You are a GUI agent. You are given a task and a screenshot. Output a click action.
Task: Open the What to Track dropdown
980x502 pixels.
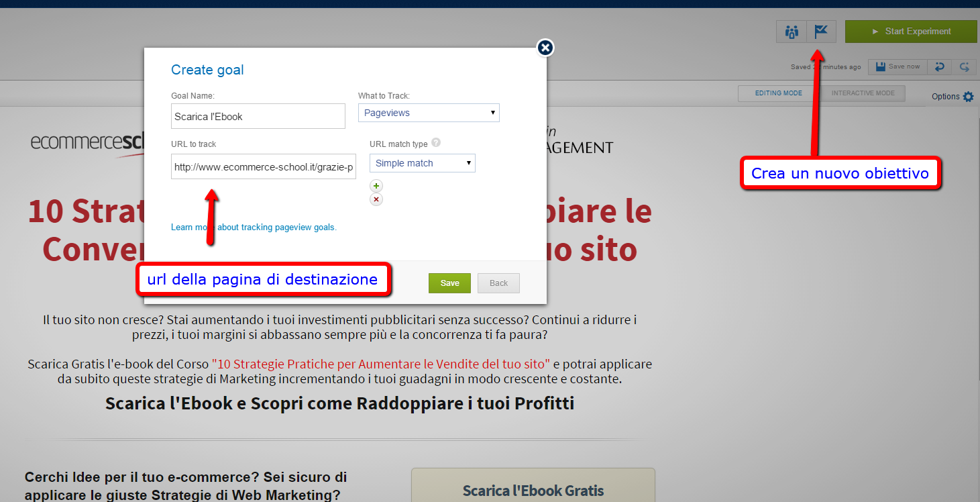429,113
